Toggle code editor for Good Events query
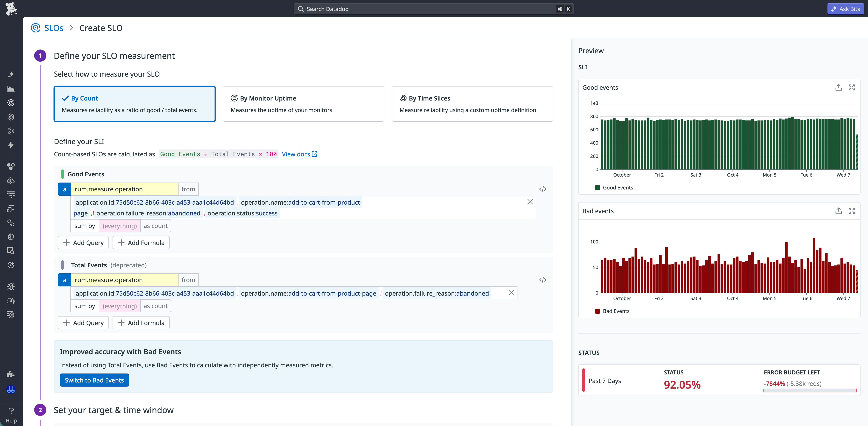Image resolution: width=868 pixels, height=426 pixels. [x=542, y=189]
